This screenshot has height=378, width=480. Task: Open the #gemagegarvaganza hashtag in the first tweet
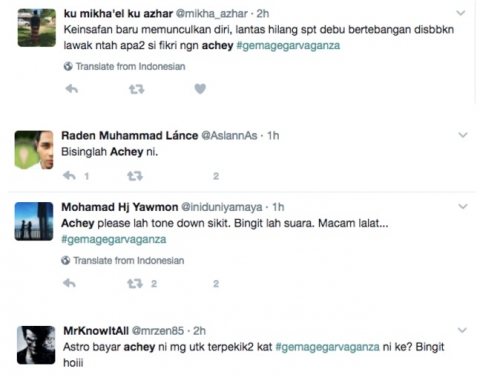(x=288, y=45)
